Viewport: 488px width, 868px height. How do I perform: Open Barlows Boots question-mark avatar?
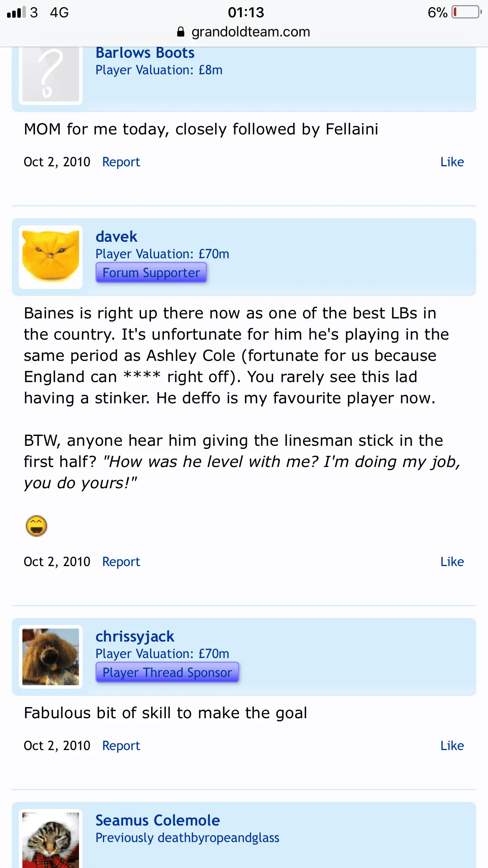click(x=51, y=75)
